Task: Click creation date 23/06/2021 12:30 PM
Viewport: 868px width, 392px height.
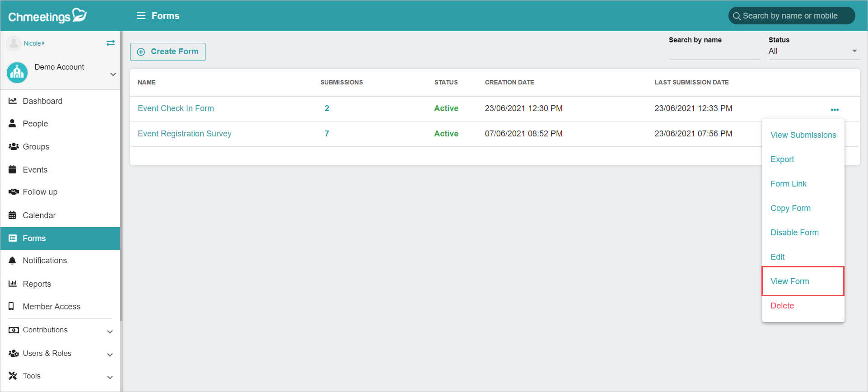Action: coord(523,108)
